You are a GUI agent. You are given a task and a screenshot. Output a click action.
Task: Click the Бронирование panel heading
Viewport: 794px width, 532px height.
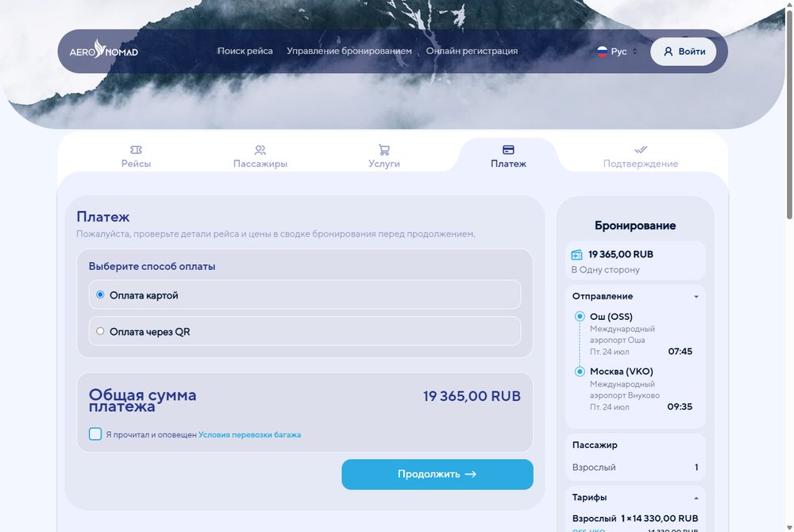click(x=635, y=226)
